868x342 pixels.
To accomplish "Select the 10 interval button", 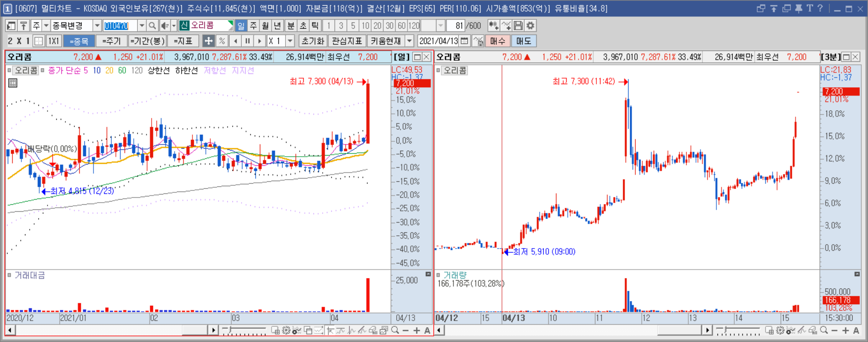I will [365, 26].
